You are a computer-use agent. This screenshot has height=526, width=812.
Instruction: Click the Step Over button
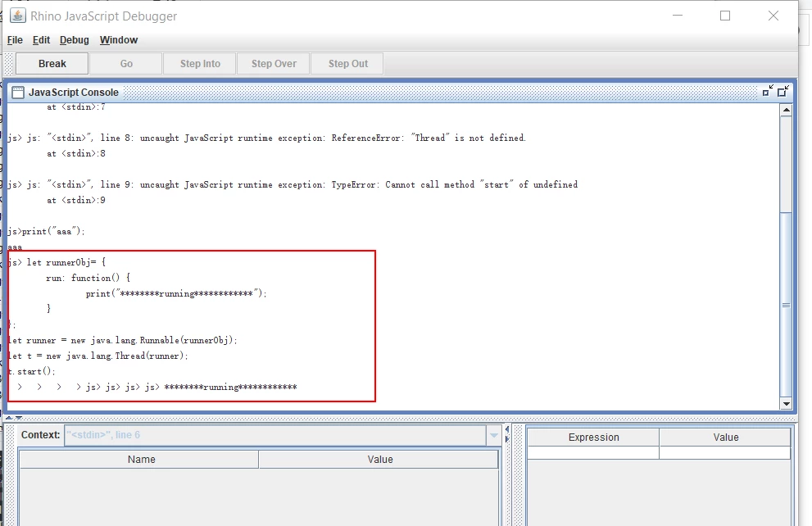tap(274, 64)
